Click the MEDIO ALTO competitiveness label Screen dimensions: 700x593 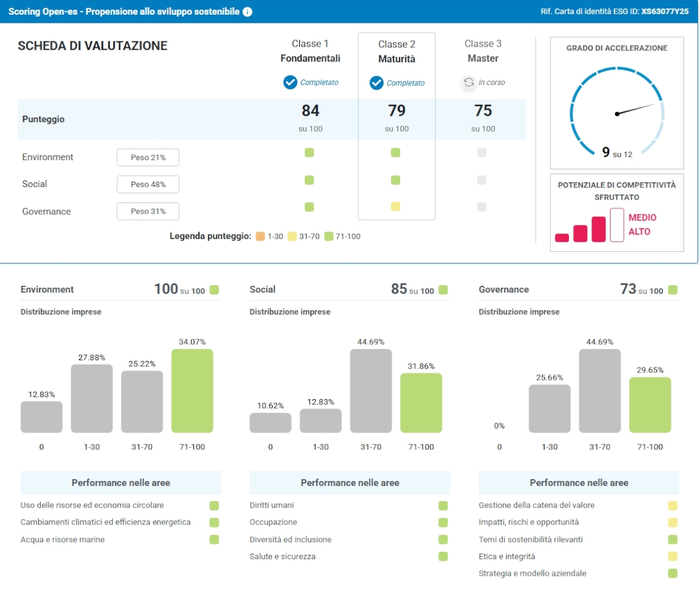(x=642, y=225)
